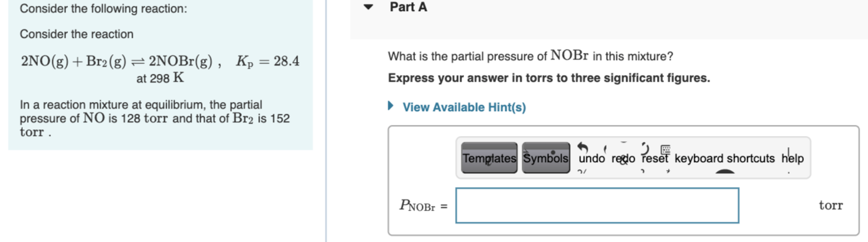868x242 pixels.
Task: Click the redo icon in toolbar
Action: [624, 158]
